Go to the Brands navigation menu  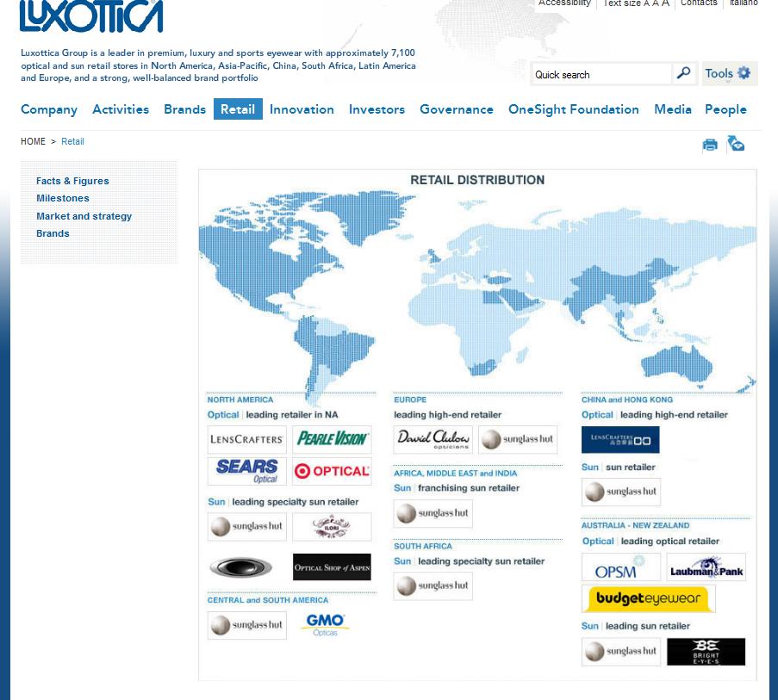click(x=184, y=109)
